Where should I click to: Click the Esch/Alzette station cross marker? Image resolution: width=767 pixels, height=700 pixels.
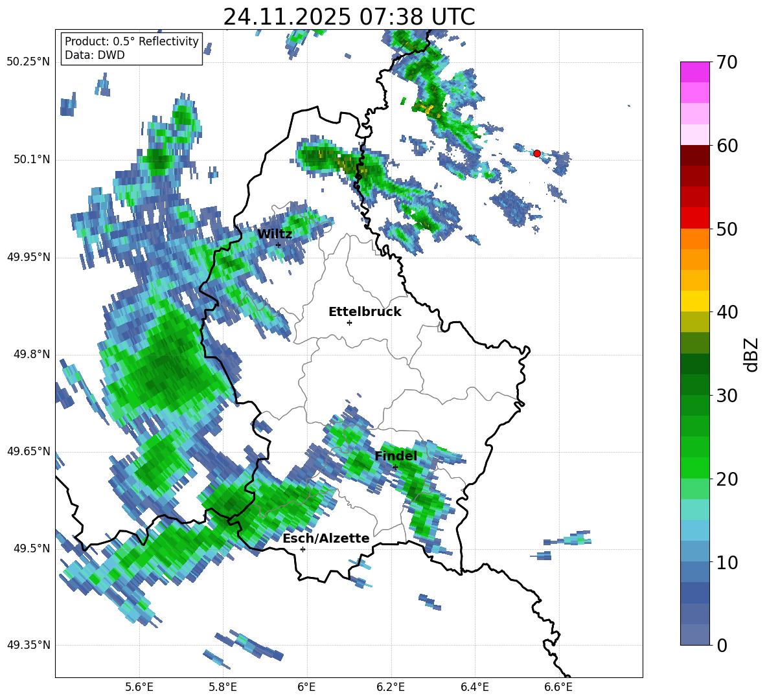pos(303,549)
